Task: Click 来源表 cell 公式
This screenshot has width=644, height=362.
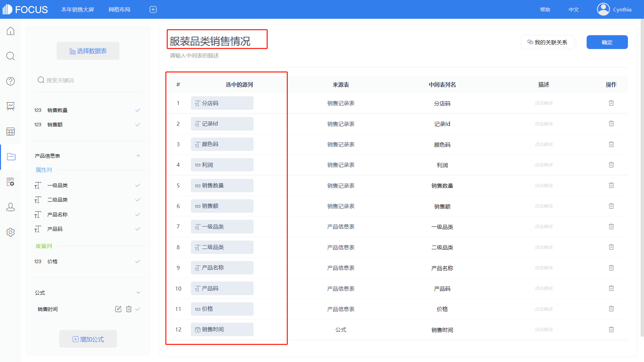Action: [x=341, y=330]
